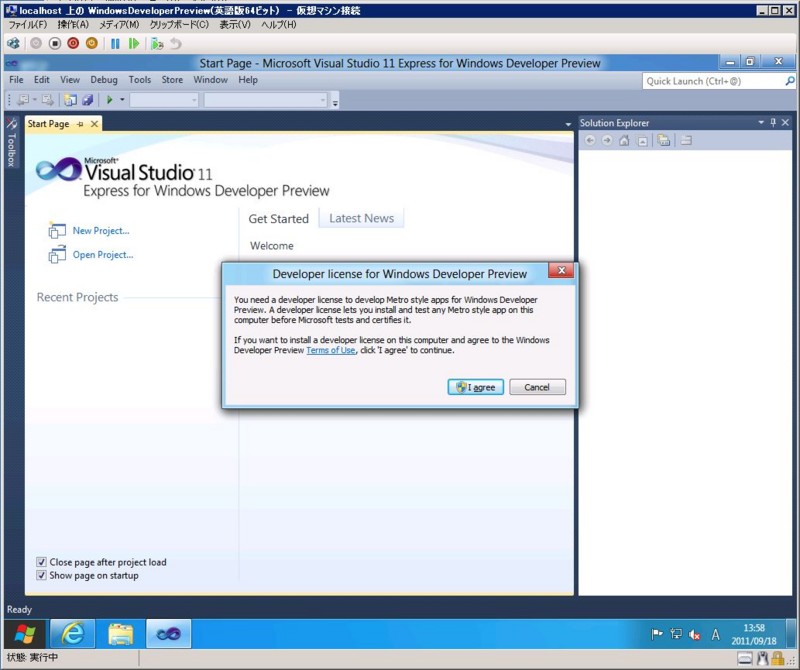Click the Navigate Forward icon in Visual Studio's toolbar

pos(47,100)
